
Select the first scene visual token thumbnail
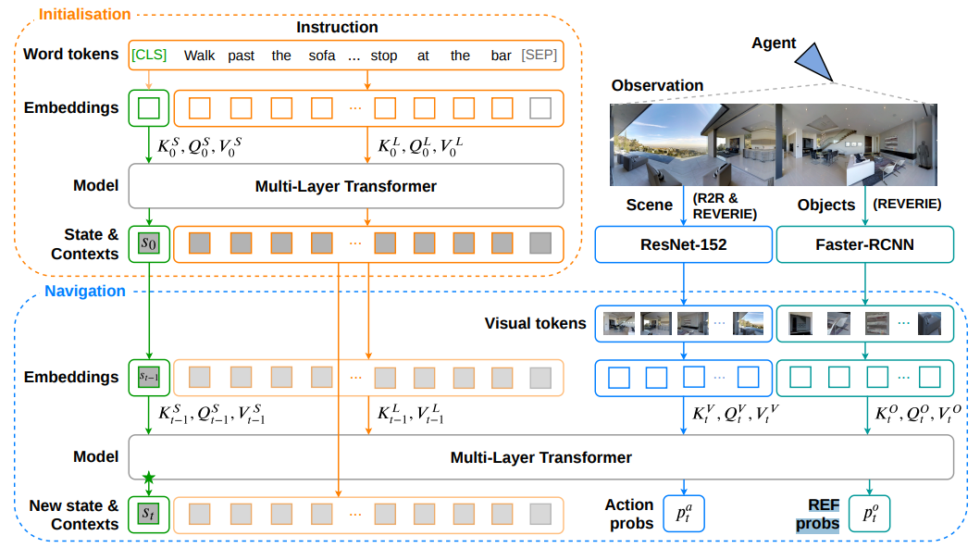tap(618, 323)
